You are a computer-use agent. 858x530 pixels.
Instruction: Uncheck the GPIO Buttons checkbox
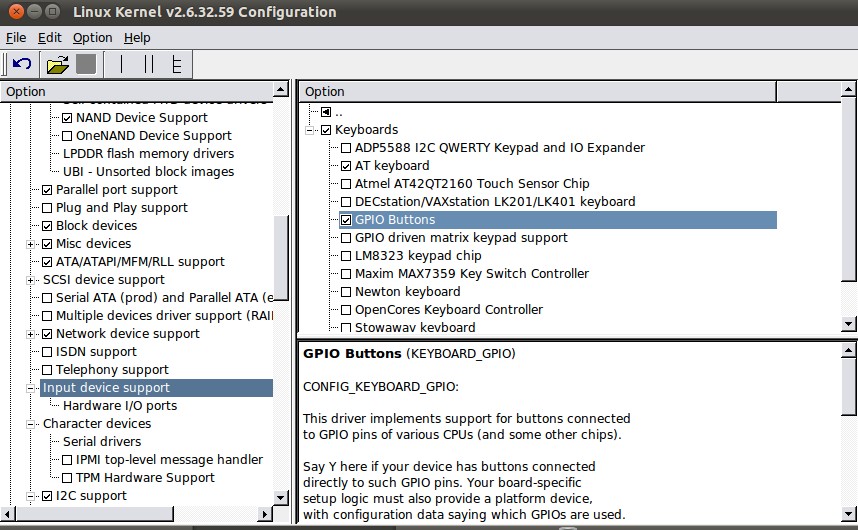coord(346,220)
